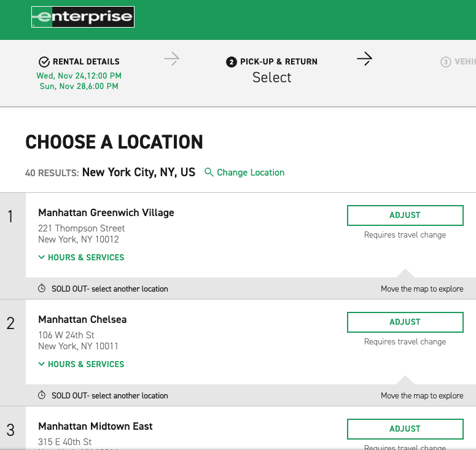
Task: Go to the step 3 Vehicle tab
Action: [x=458, y=62]
